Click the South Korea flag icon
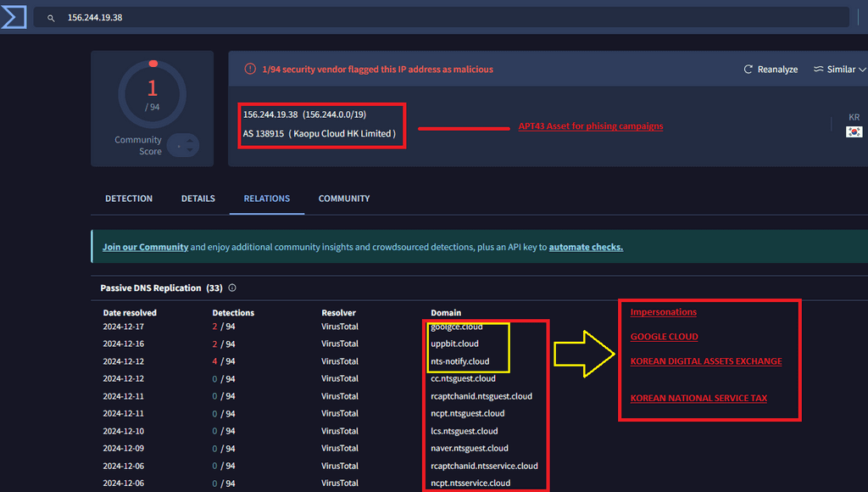Image resolution: width=868 pixels, height=492 pixels. coord(854,131)
